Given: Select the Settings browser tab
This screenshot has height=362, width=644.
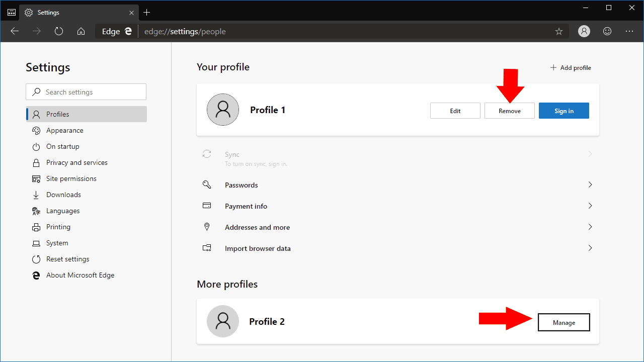Looking at the screenshot, I should [x=80, y=12].
